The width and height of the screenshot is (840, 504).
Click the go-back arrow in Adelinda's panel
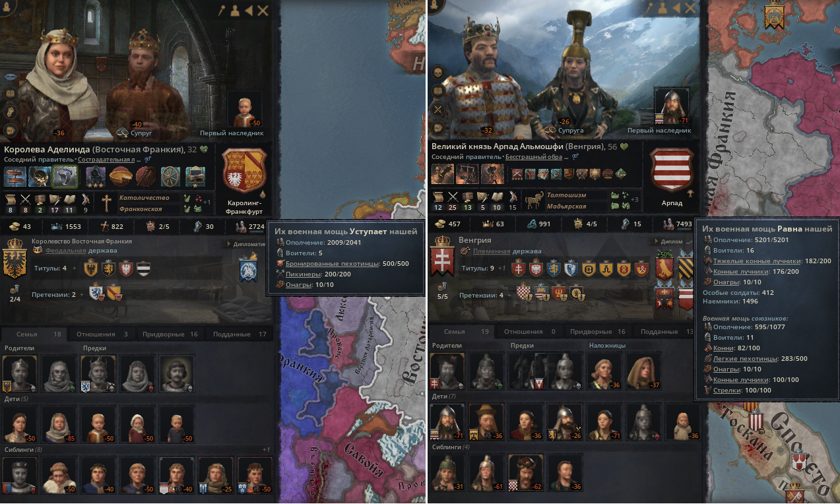(249, 10)
